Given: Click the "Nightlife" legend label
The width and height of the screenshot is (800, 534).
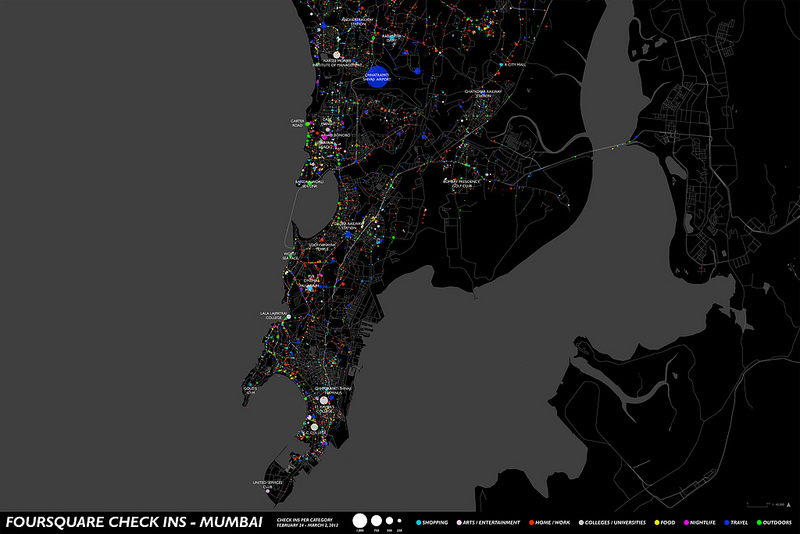Looking at the screenshot, I should point(703,522).
